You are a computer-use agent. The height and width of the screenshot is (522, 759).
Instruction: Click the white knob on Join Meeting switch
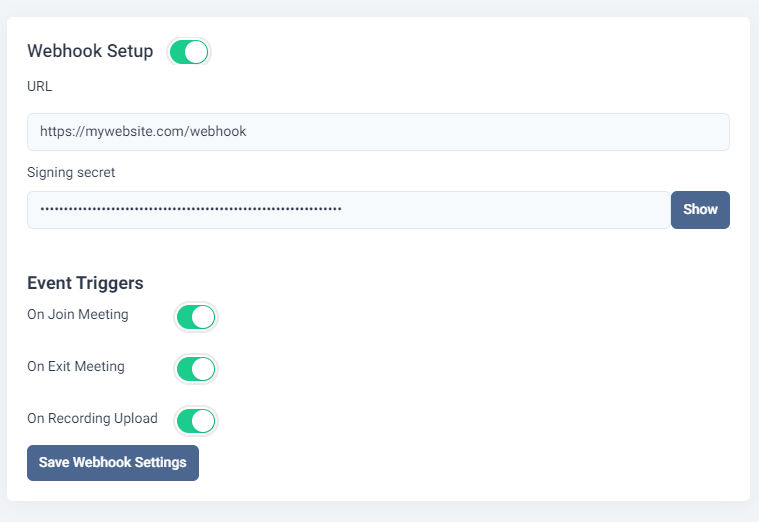(204, 317)
